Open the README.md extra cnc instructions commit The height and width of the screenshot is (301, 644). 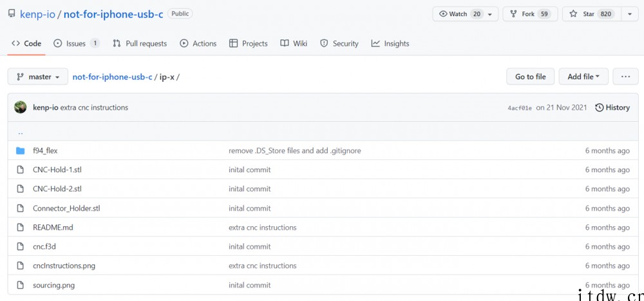(263, 228)
